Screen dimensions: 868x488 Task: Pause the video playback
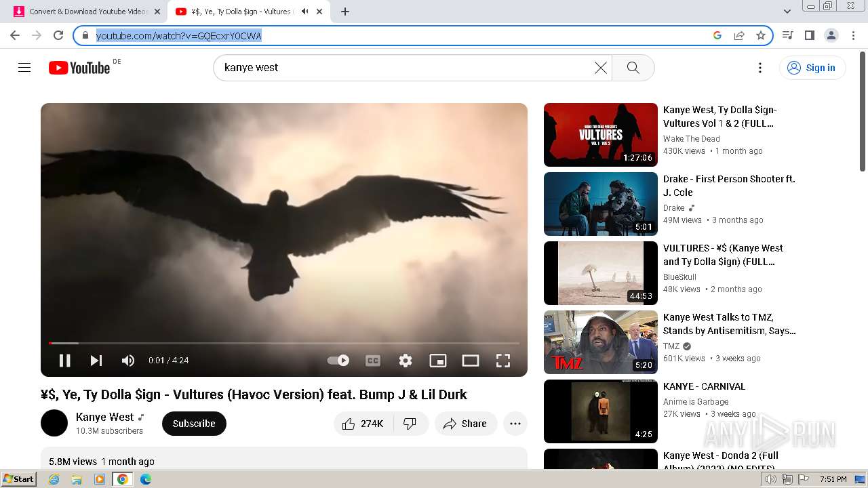pos(65,361)
